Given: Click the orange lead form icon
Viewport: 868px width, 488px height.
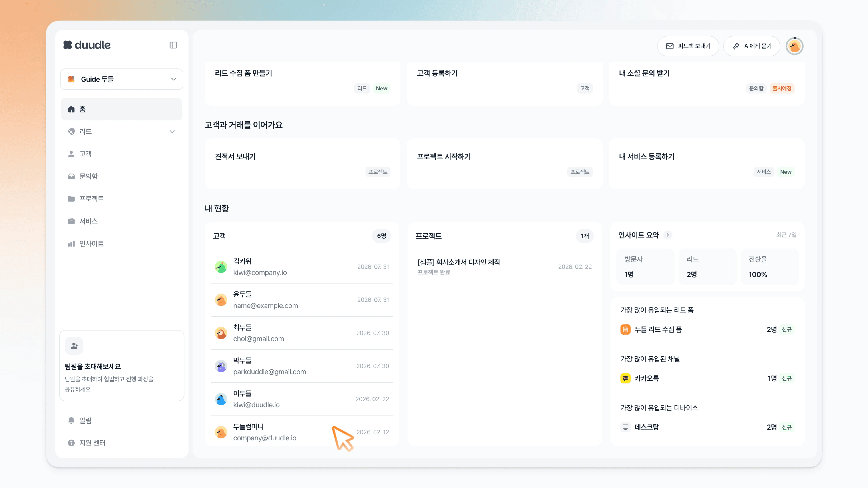Looking at the screenshot, I should tap(625, 329).
